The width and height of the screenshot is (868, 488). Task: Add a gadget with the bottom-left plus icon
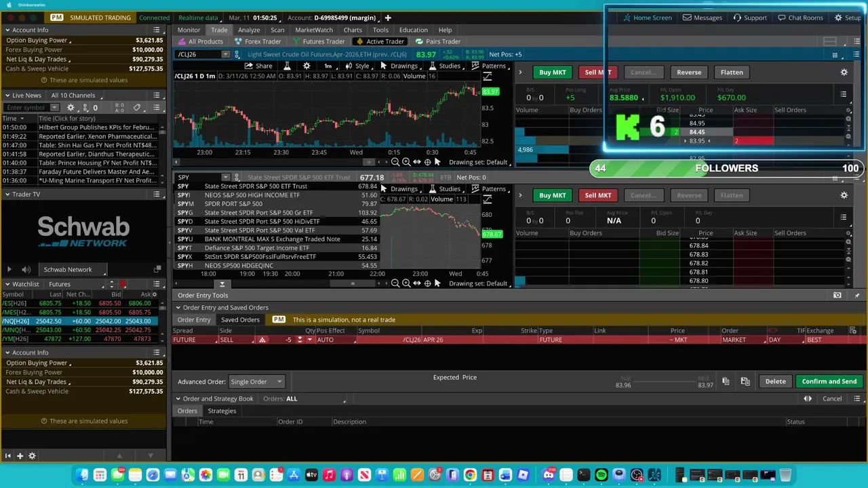pyautogui.click(x=20, y=456)
